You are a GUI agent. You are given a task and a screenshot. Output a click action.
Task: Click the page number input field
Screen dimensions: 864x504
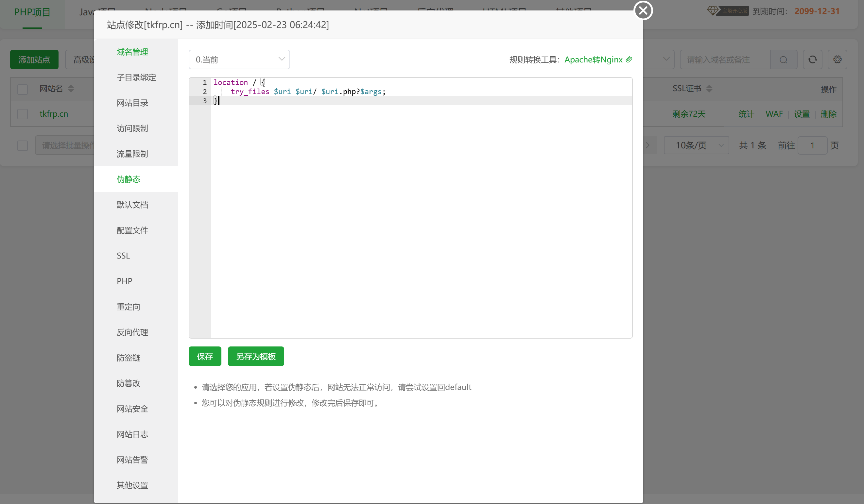tap(812, 145)
